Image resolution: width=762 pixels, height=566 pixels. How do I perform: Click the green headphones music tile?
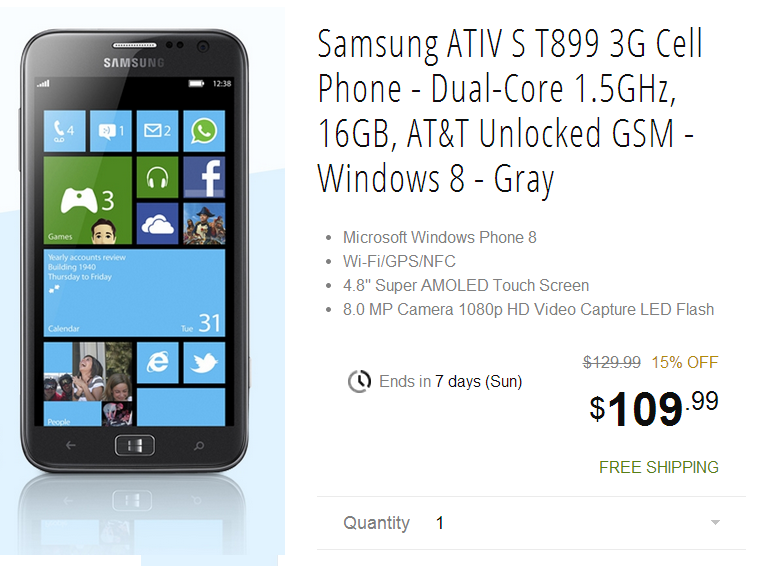click(157, 177)
